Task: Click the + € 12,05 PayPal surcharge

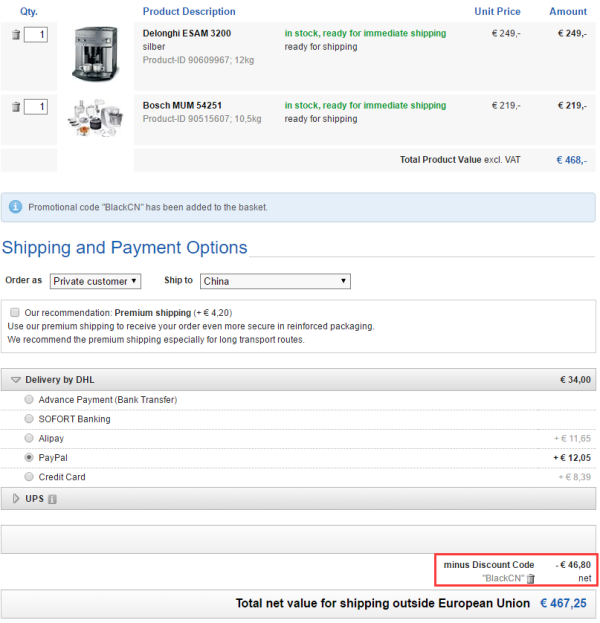Action: coord(572,458)
